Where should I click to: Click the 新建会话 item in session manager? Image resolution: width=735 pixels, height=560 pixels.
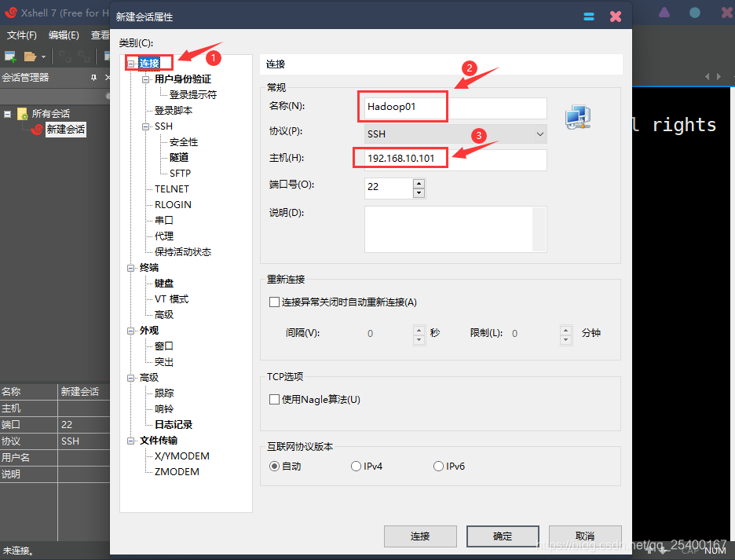tap(66, 130)
